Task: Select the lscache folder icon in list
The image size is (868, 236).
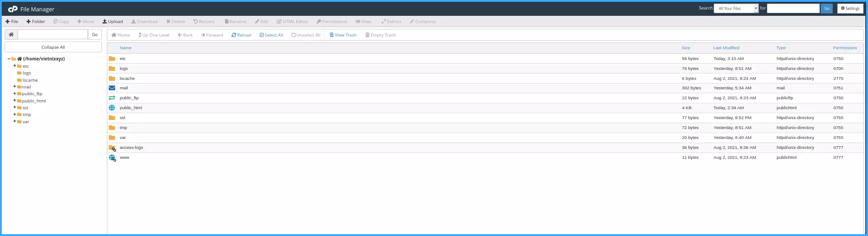Action: [x=112, y=79]
